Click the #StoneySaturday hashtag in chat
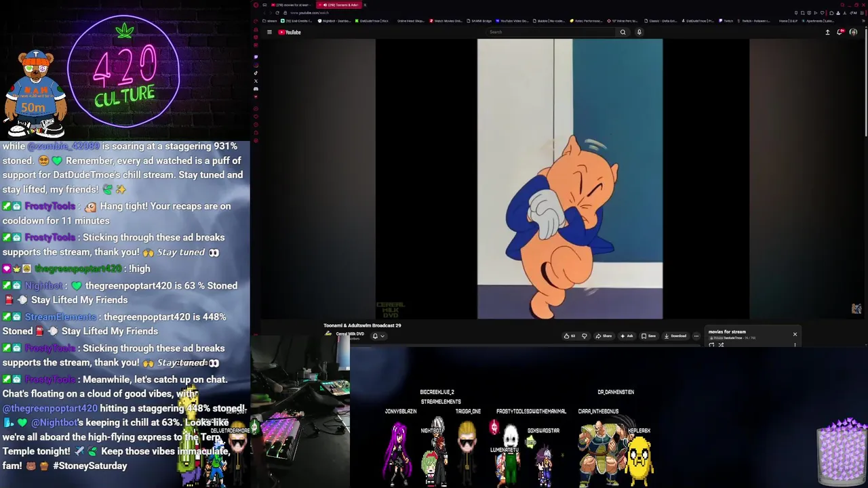The height and width of the screenshot is (488, 868). [90, 466]
